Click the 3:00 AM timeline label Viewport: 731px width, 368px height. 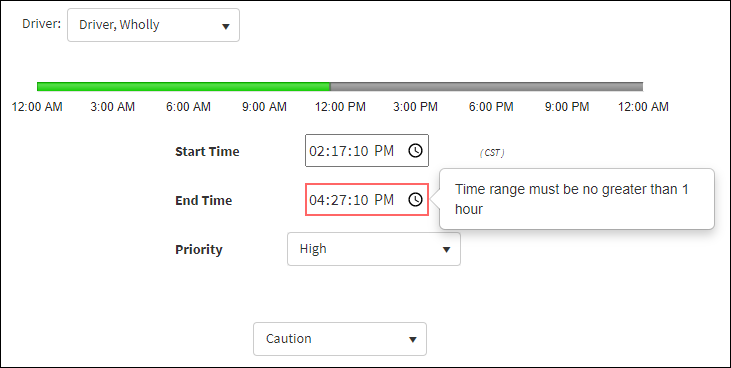[x=112, y=107]
